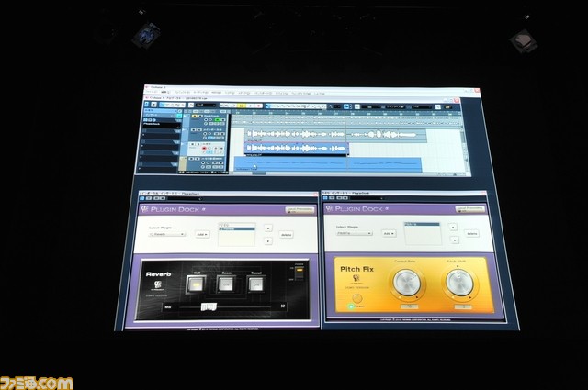Click the blue Snap button in Cubase toolbar
588x390 pixels.
coord(346,106)
